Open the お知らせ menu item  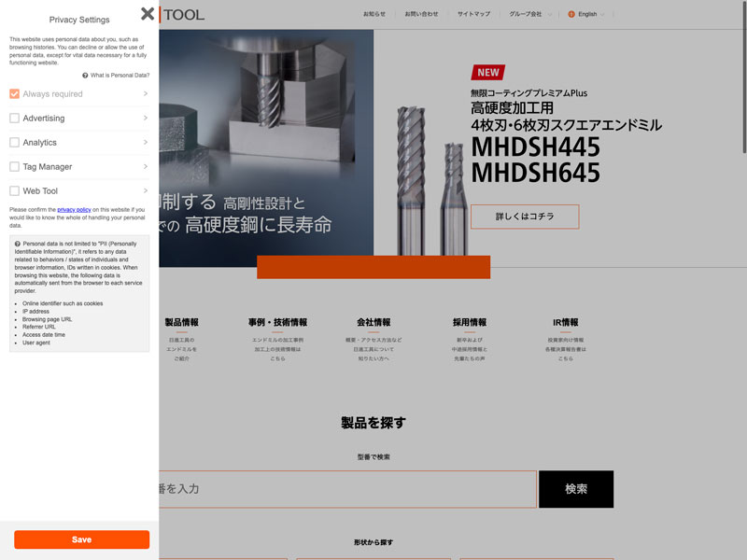click(373, 14)
